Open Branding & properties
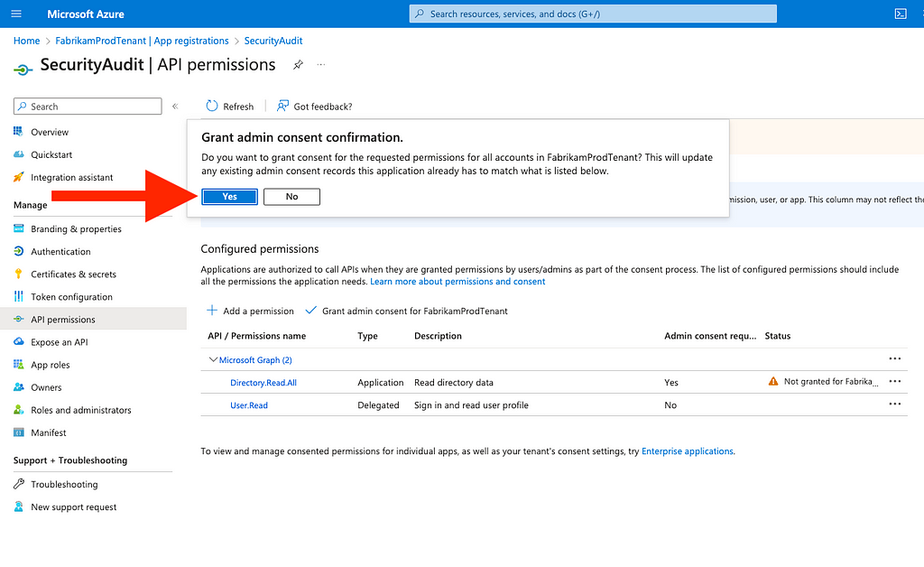 click(x=76, y=228)
